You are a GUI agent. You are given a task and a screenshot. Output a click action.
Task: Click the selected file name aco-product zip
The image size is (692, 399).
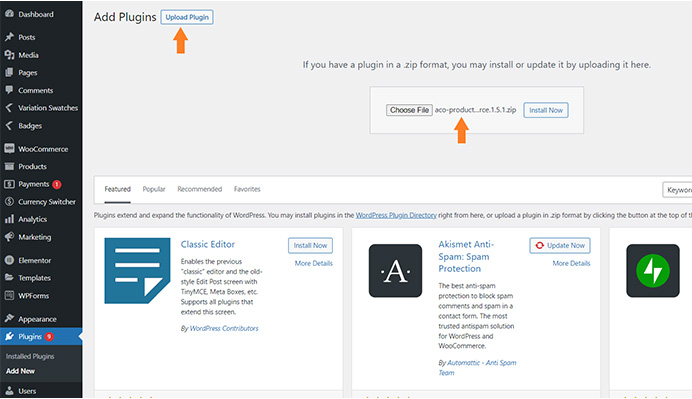[x=475, y=110]
